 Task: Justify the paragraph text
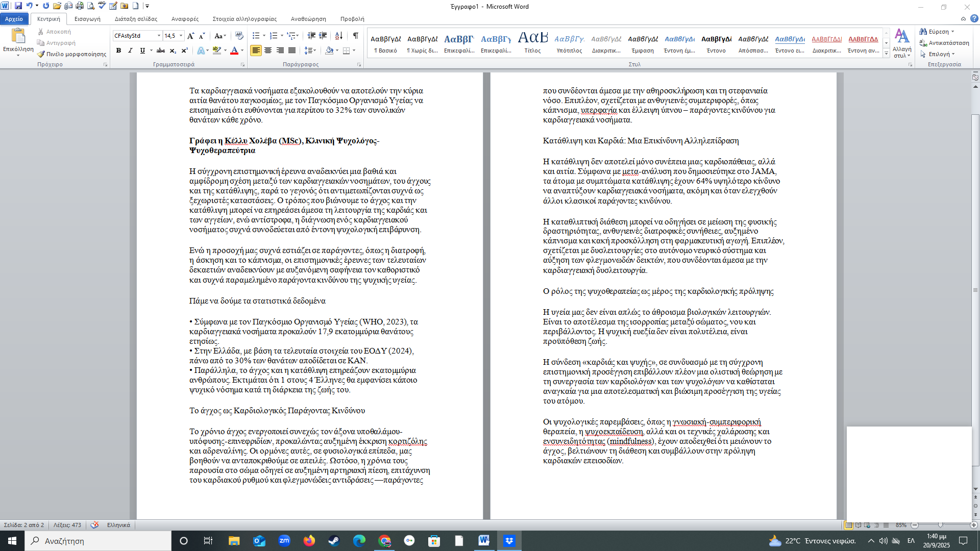291,51
